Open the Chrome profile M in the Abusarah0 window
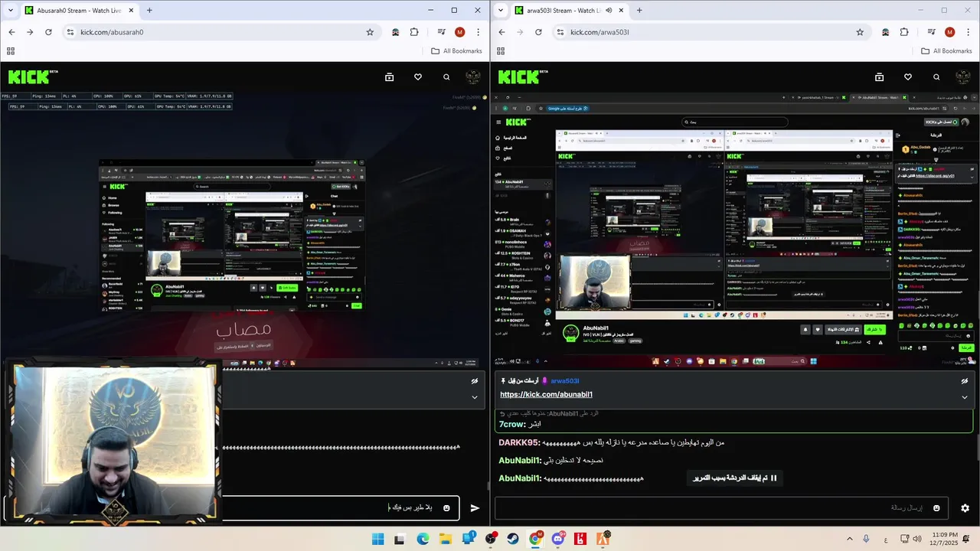Viewport: 980px width, 551px height. point(459,32)
